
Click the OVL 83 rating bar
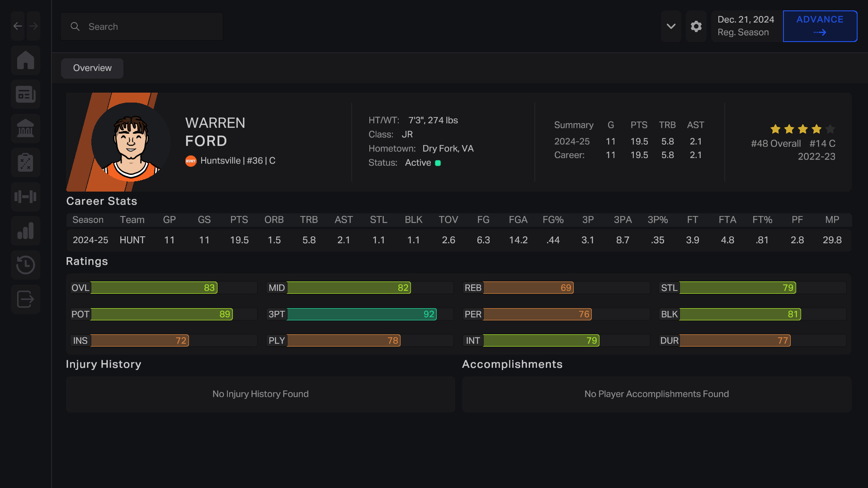pos(154,287)
